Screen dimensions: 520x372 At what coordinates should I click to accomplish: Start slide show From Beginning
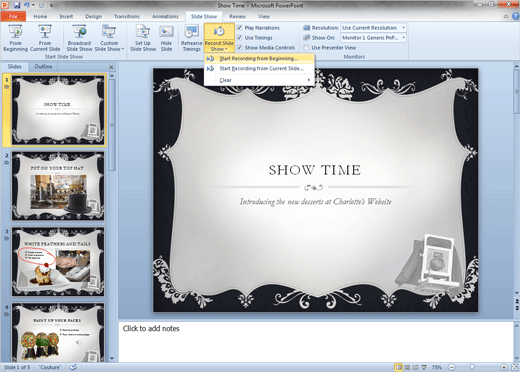(15, 38)
